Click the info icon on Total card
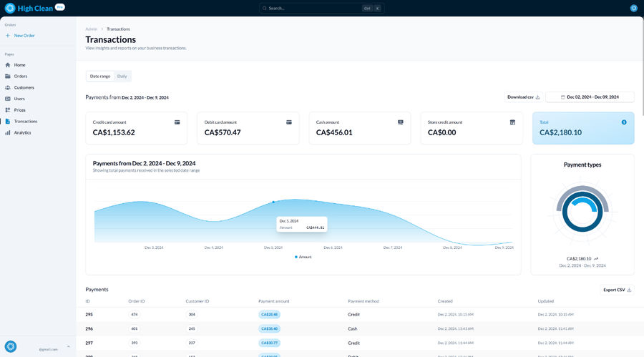 (x=624, y=122)
